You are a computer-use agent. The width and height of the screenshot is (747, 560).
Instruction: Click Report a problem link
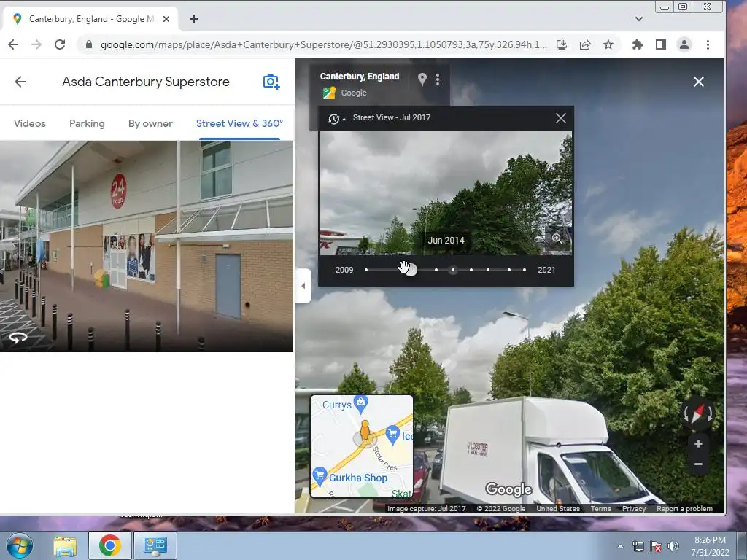(684, 508)
